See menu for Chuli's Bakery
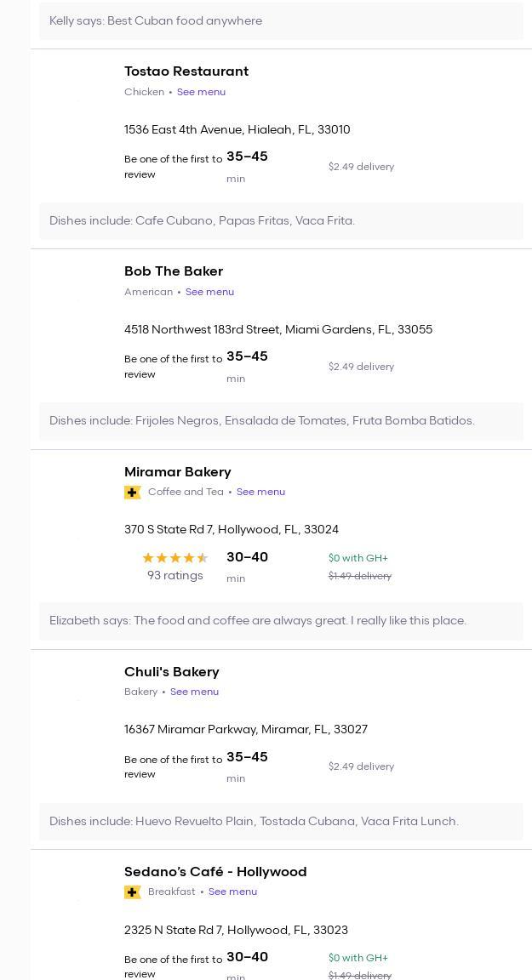 pos(194,692)
